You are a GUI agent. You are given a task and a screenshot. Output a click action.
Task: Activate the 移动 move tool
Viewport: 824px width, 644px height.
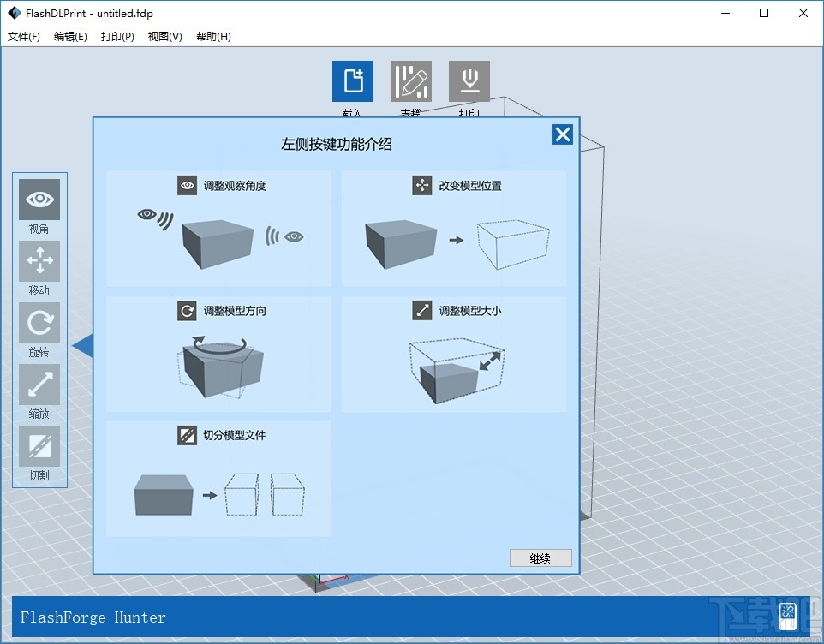point(39,261)
